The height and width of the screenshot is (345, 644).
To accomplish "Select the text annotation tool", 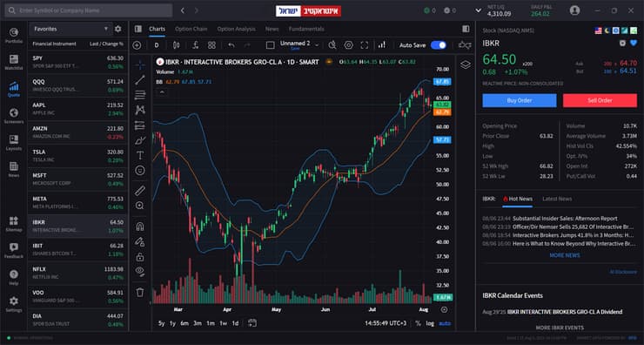I will pyautogui.click(x=140, y=155).
